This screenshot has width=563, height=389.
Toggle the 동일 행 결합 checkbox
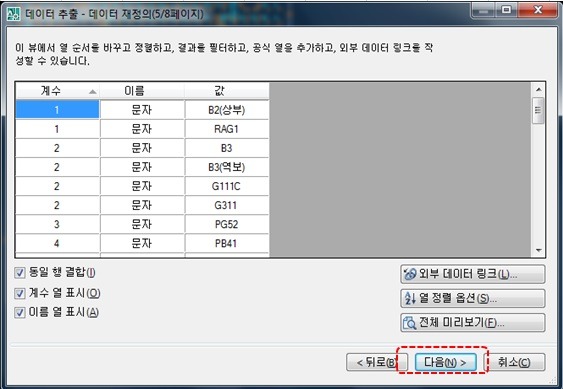pyautogui.click(x=20, y=273)
